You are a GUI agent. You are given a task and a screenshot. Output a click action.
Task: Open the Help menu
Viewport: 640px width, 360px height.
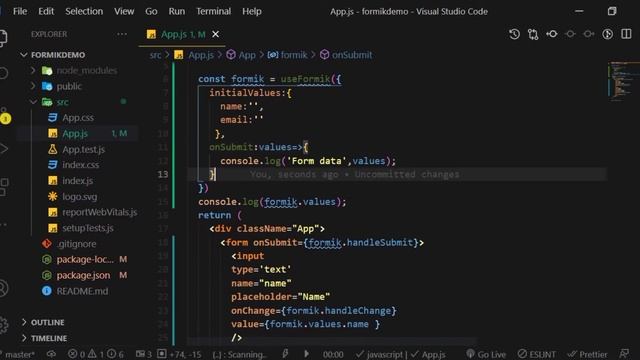click(x=251, y=11)
